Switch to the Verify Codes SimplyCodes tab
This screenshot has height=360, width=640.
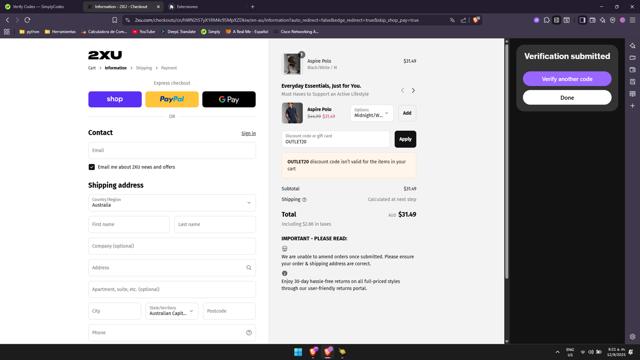pyautogui.click(x=39, y=7)
